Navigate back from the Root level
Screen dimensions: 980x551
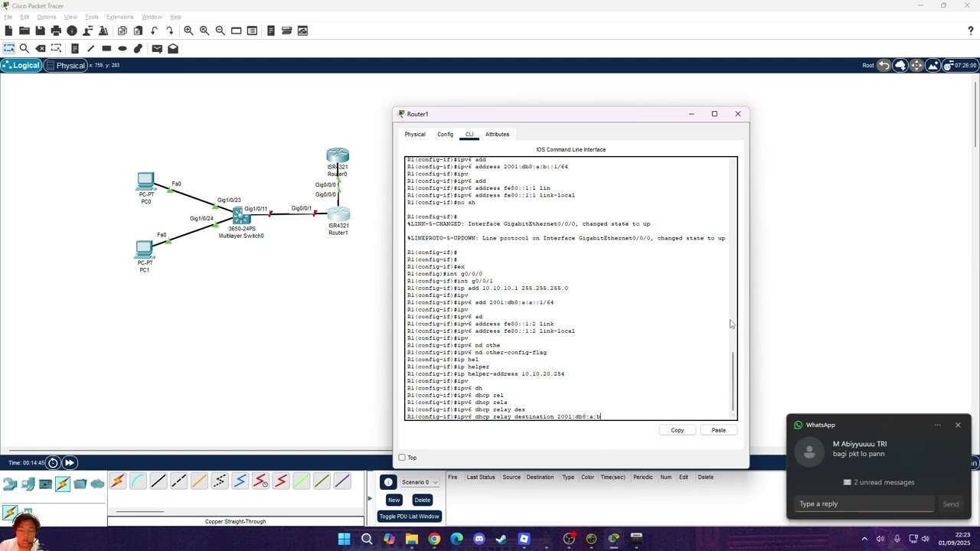tap(884, 65)
